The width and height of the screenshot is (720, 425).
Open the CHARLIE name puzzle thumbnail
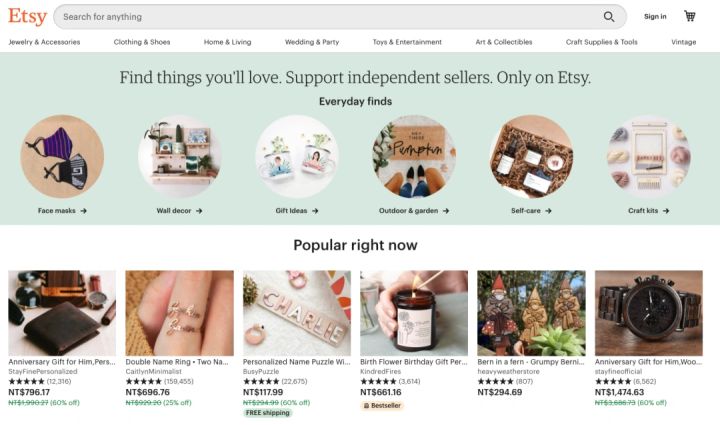[x=297, y=313]
